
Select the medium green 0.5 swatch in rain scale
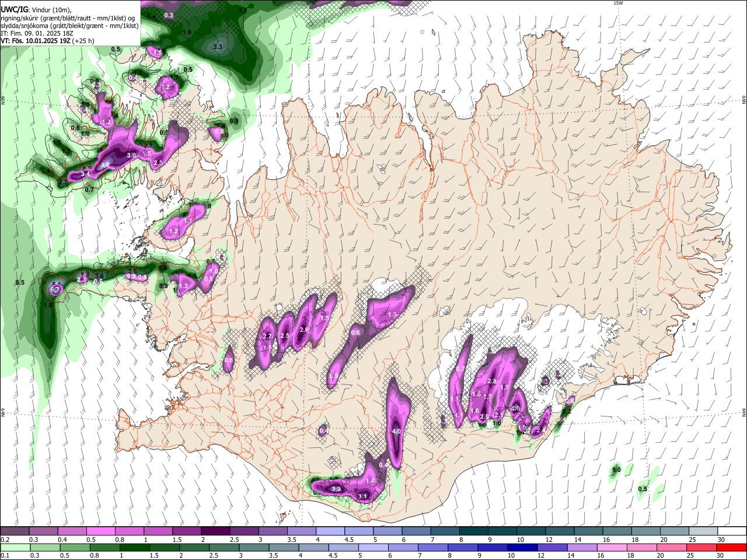point(75,547)
